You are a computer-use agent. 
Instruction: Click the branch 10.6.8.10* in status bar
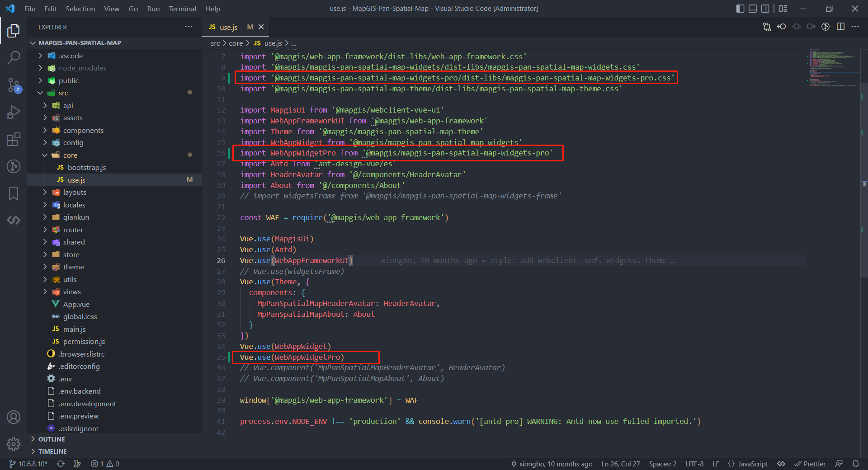28,464
